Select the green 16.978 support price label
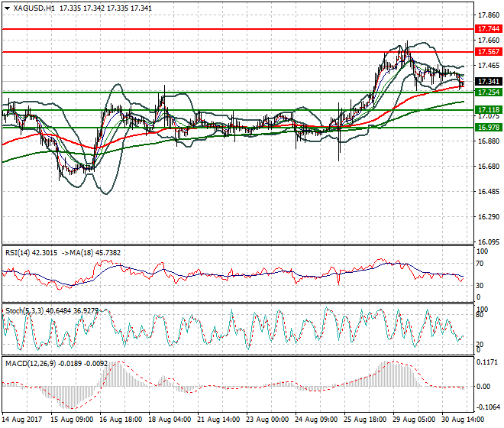Screen dimensions: 504x428 [488, 128]
